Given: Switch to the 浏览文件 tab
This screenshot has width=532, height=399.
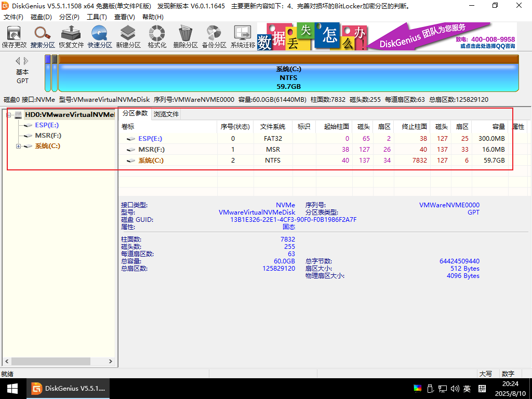Looking at the screenshot, I should (166, 114).
